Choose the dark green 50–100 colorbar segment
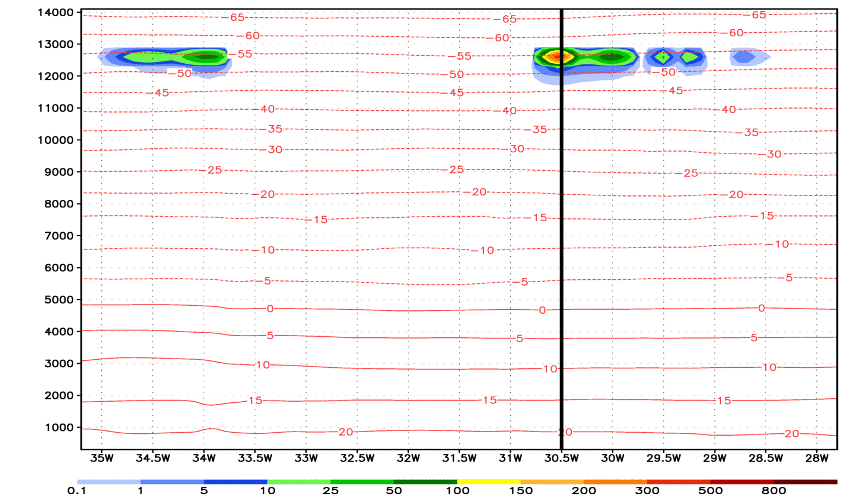 coord(426,482)
